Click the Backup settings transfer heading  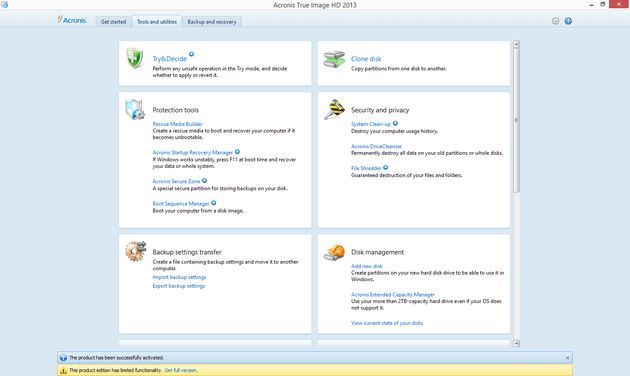187,252
